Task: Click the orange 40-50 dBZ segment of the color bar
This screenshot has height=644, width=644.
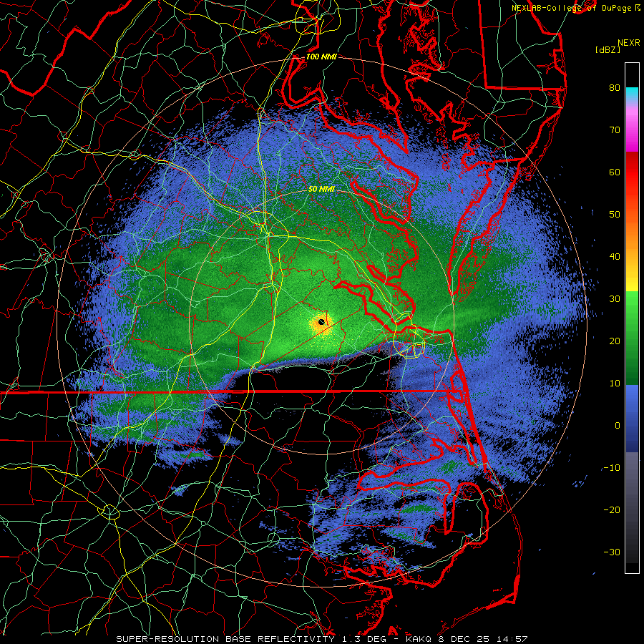Action: 632,235
